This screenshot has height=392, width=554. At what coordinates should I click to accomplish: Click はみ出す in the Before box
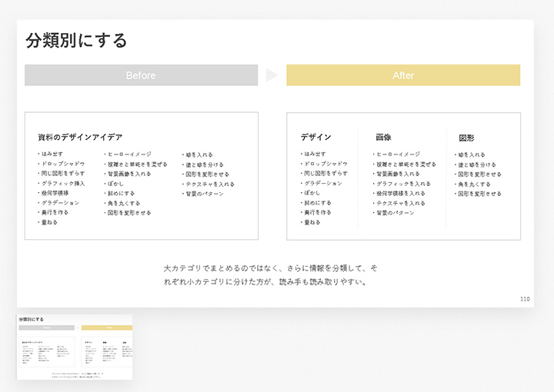[52, 154]
